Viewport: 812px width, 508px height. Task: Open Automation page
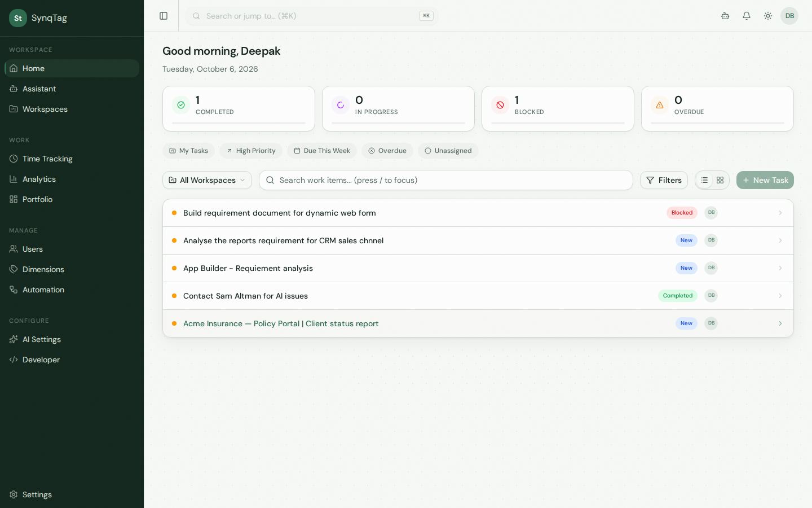(72, 290)
